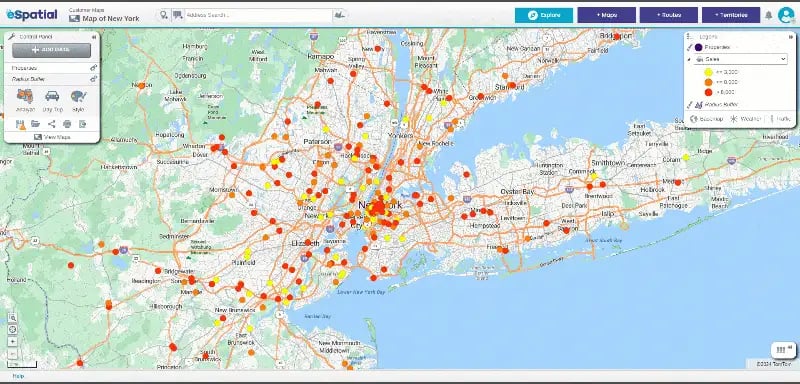The height and width of the screenshot is (384, 800).
Task: Expand the data table panel button
Action: click(x=783, y=350)
